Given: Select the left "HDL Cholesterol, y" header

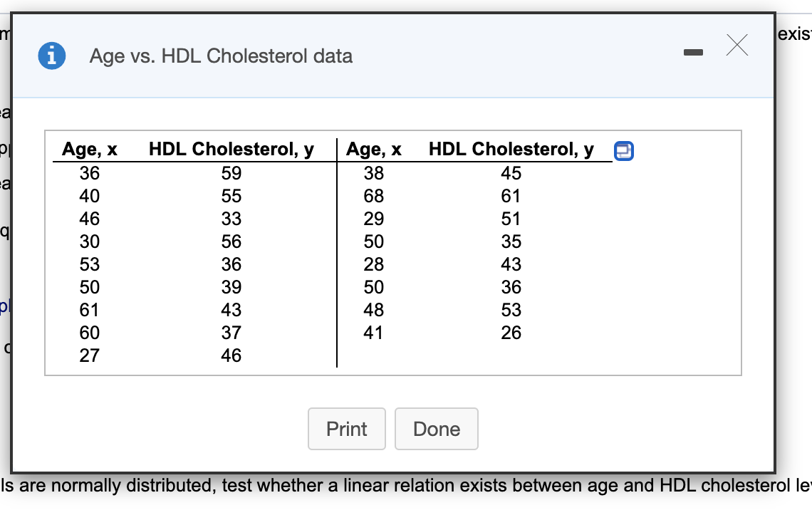Looking at the screenshot, I should tap(231, 150).
